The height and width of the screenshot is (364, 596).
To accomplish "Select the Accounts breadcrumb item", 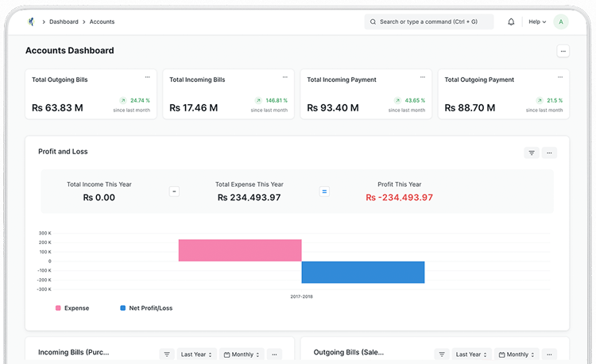I will pyautogui.click(x=102, y=22).
